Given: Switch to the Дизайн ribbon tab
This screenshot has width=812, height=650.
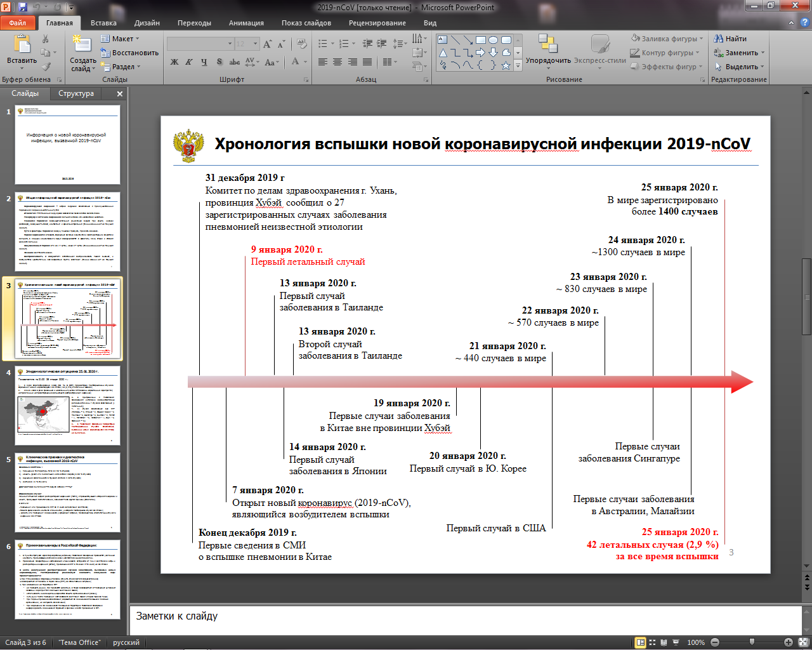Looking at the screenshot, I should pyautogui.click(x=147, y=23).
